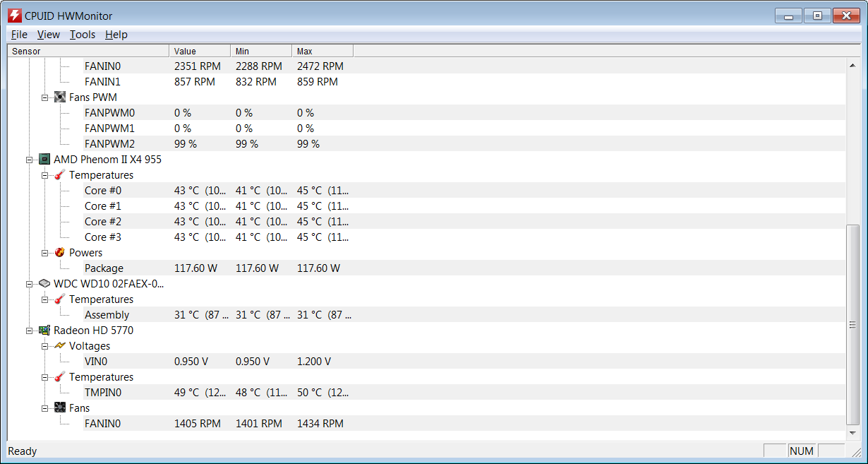
Task: Click the thermometer icon under Radeon HD 5770
Action: coord(60,377)
